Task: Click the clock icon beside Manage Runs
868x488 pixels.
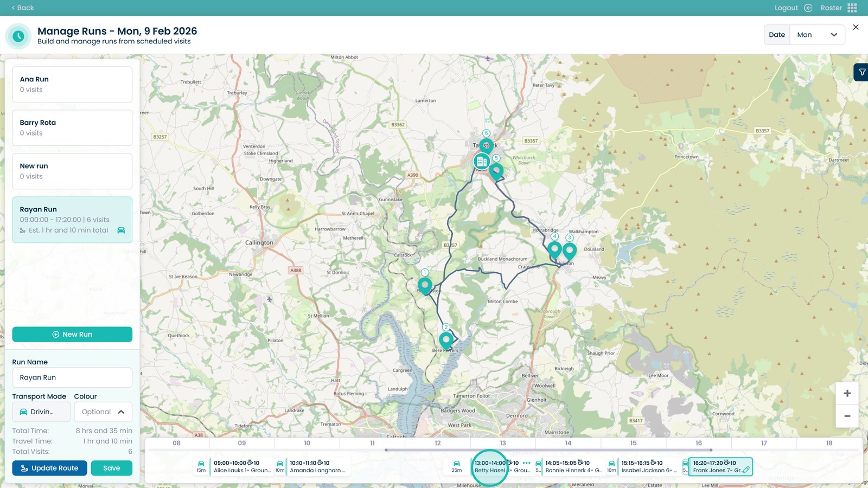Action: click(x=18, y=36)
